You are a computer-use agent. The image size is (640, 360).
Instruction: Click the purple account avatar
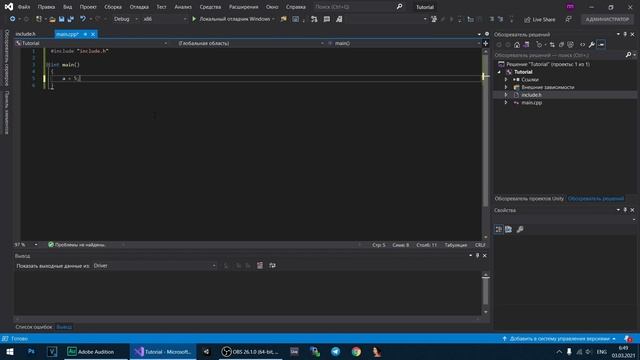click(570, 7)
